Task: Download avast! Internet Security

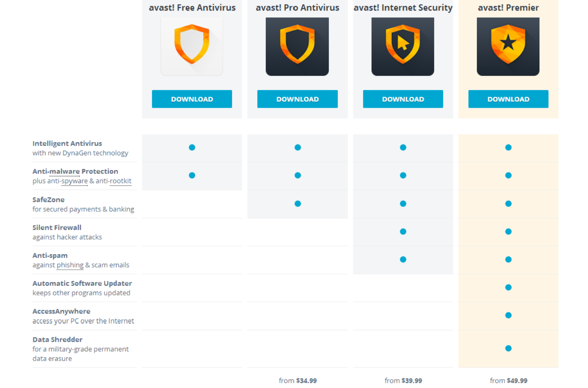Action: coord(403,99)
